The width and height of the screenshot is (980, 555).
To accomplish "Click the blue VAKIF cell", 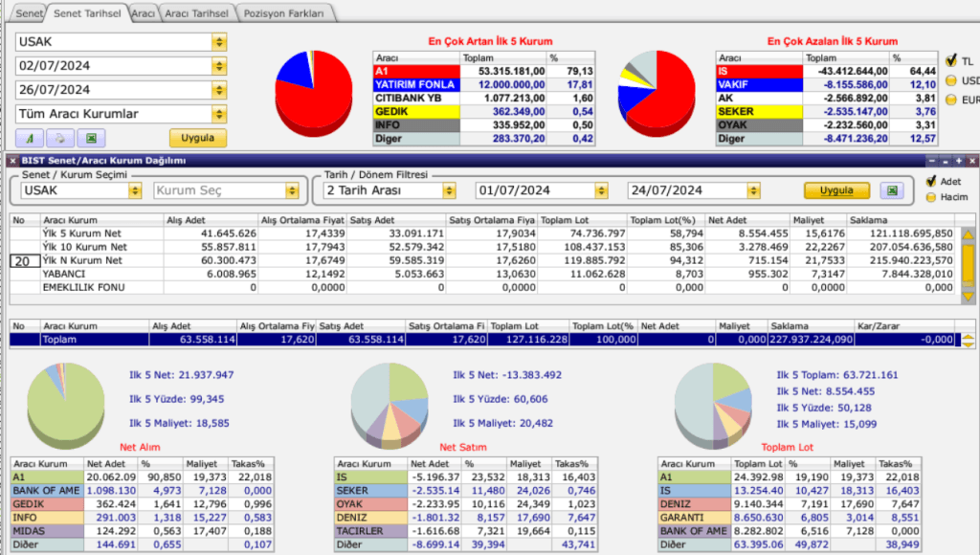I will pos(759,84).
